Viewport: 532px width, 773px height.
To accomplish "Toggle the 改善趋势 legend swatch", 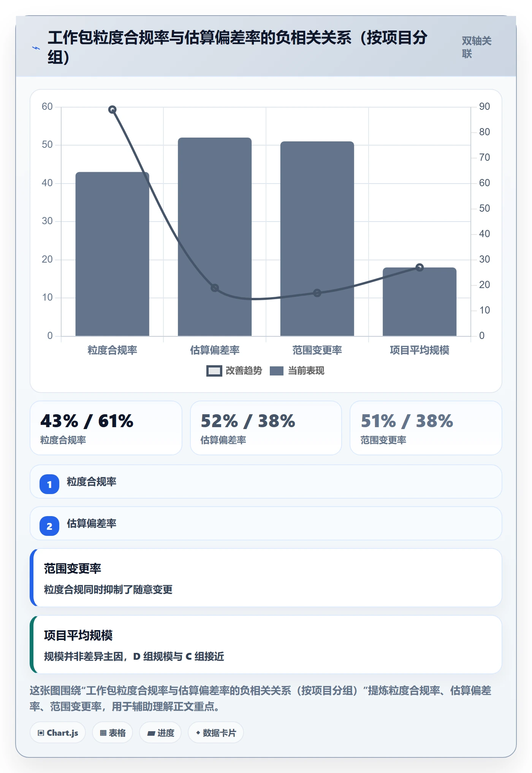I will point(214,371).
